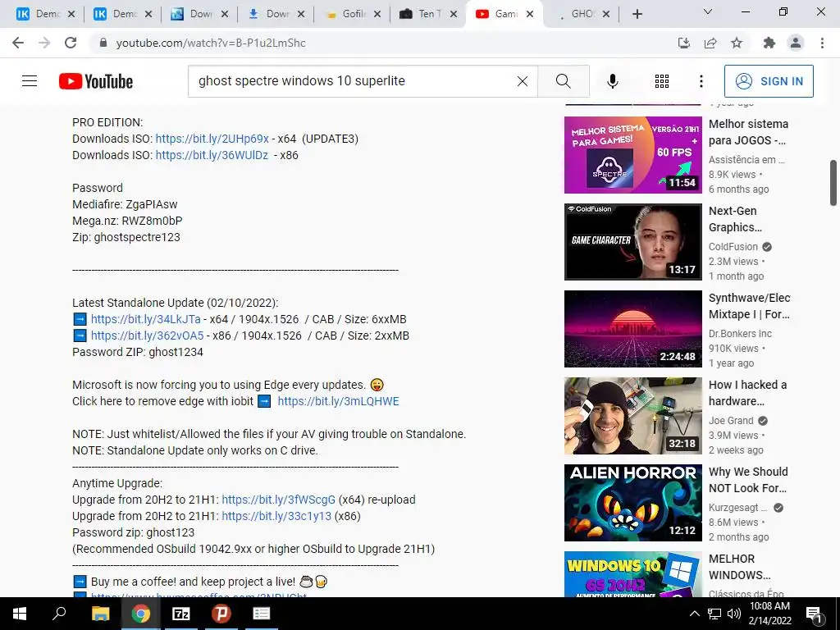Submit search with the magnifier button

tap(564, 81)
